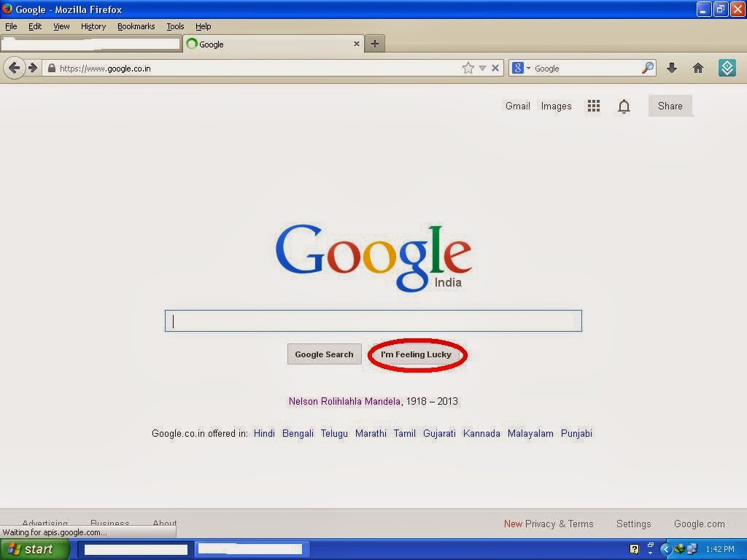Click the I'm Feeling Lucky button
The width and height of the screenshot is (747, 560).
click(416, 354)
